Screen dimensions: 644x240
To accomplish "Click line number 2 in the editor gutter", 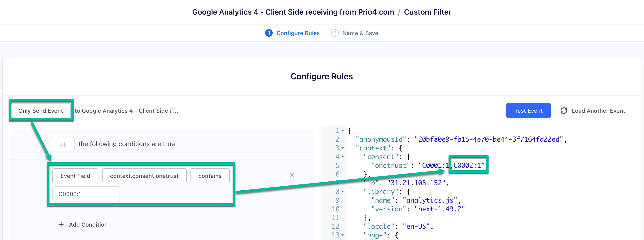I will pos(338,139).
